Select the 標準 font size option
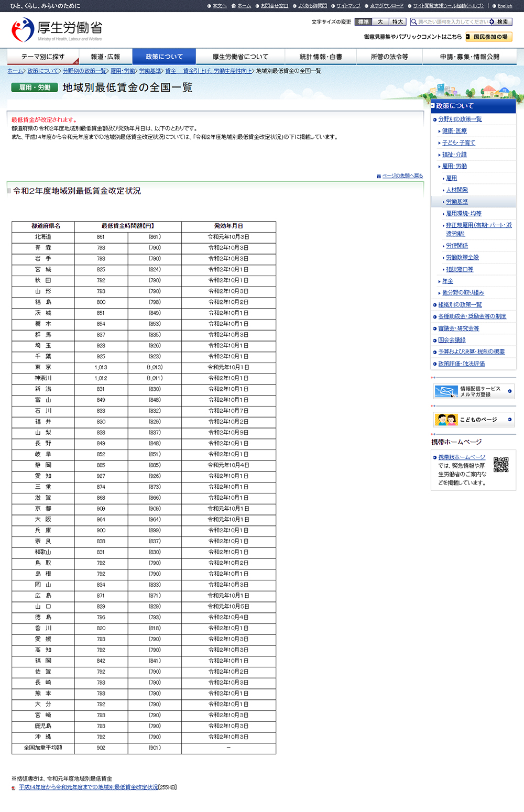The image size is (524, 812). (363, 21)
